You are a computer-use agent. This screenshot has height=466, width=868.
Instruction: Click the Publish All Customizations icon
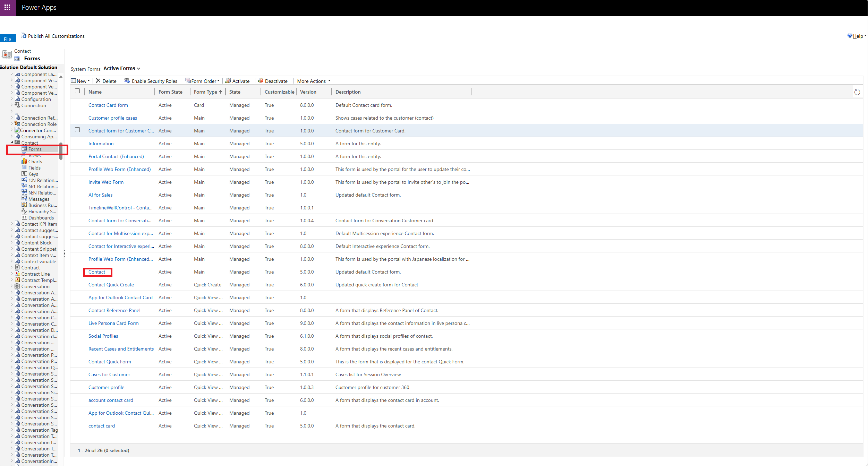[x=24, y=36]
